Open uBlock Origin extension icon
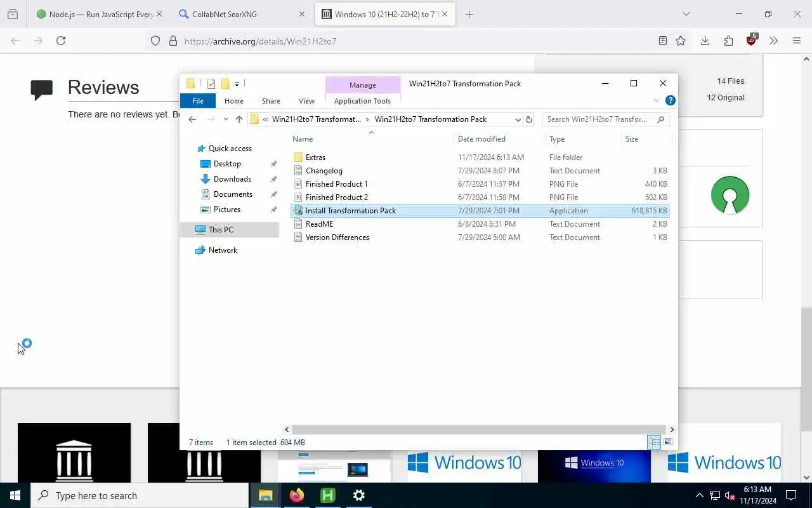 (x=752, y=40)
